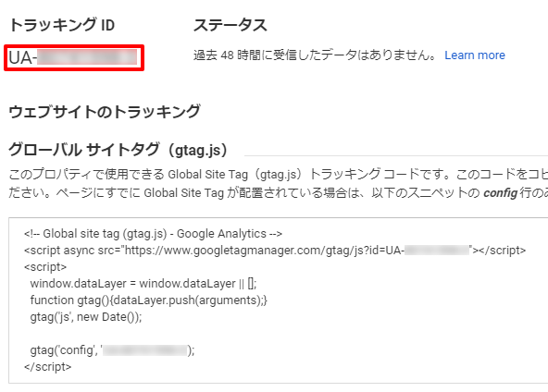548x392 pixels.
Task: Click the blurred ID in gtag config
Action: (x=145, y=350)
